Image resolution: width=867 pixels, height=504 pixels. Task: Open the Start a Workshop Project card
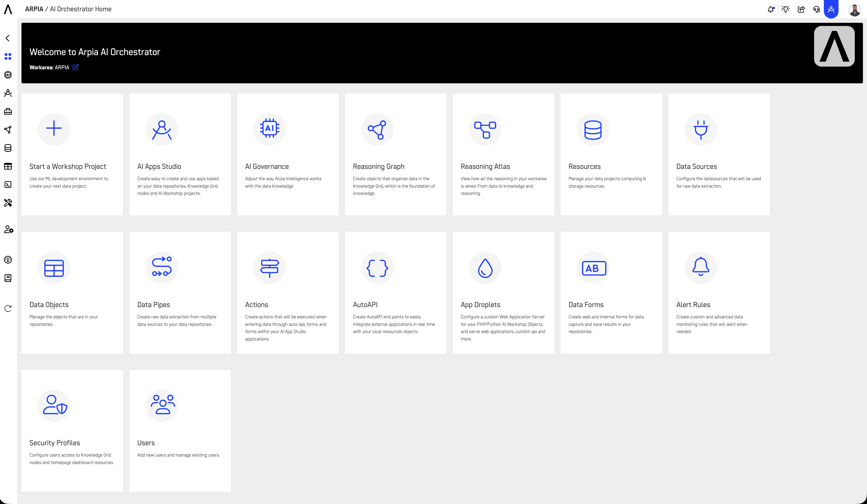click(72, 154)
